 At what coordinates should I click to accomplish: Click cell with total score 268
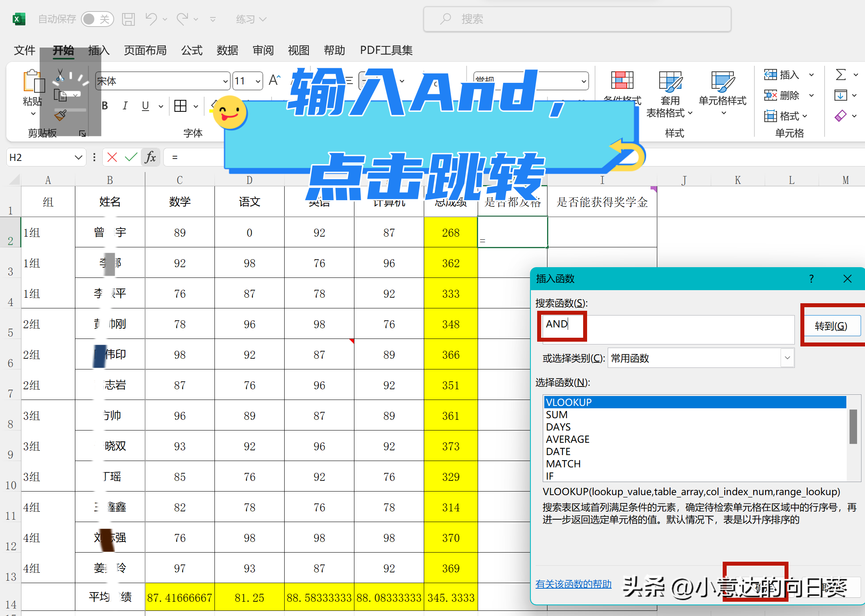click(x=451, y=233)
